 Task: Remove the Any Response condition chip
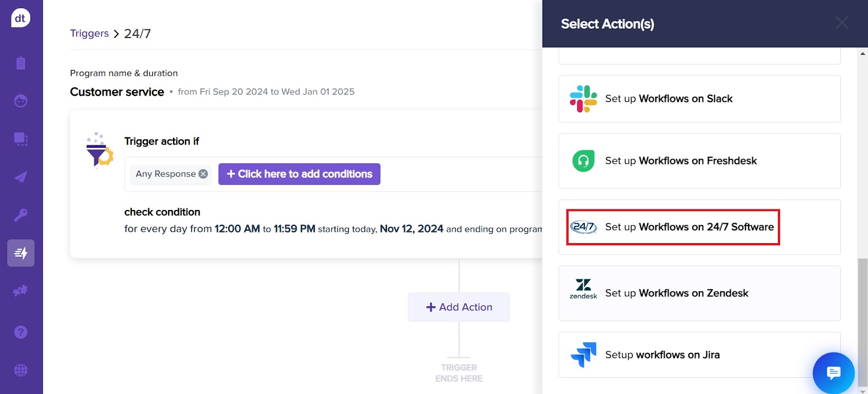(x=203, y=174)
